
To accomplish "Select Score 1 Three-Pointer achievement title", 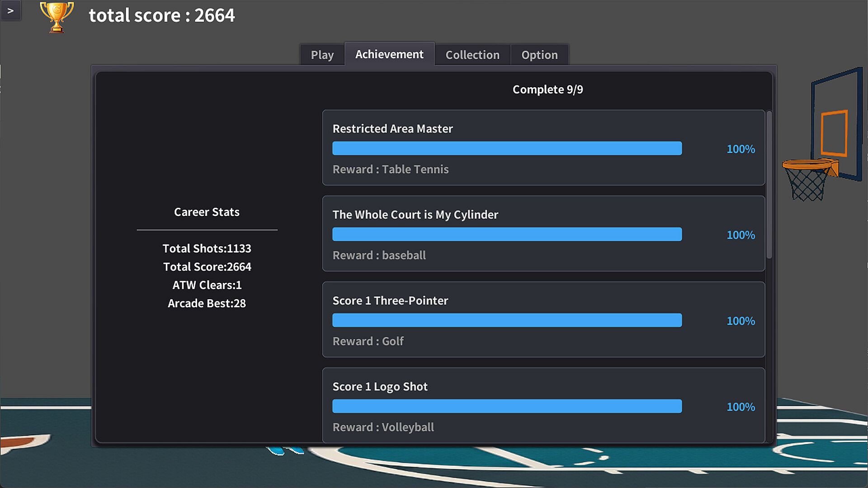I will (x=390, y=300).
